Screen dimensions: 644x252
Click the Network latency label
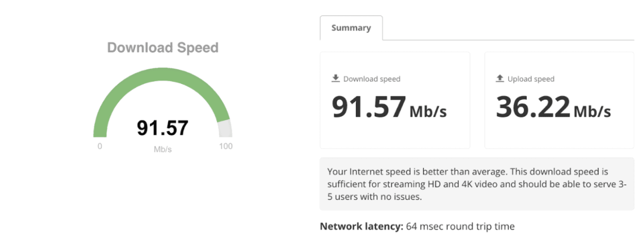(361, 226)
